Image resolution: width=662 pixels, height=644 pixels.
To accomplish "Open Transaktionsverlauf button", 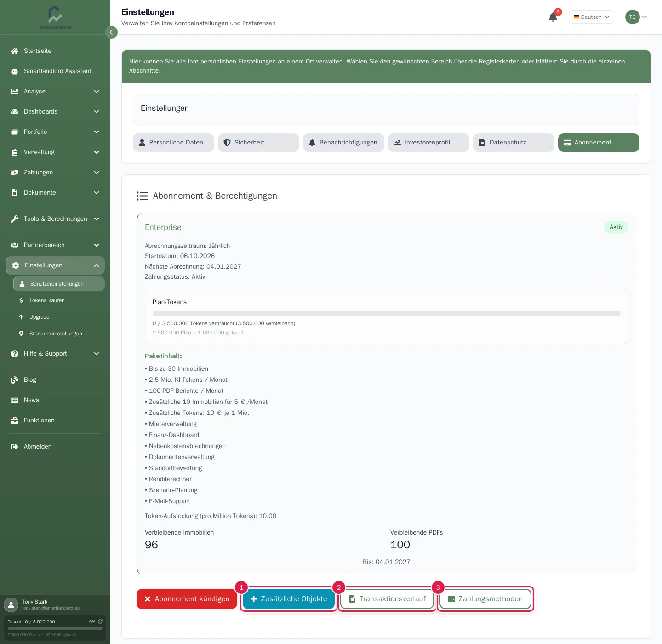I will pos(387,599).
